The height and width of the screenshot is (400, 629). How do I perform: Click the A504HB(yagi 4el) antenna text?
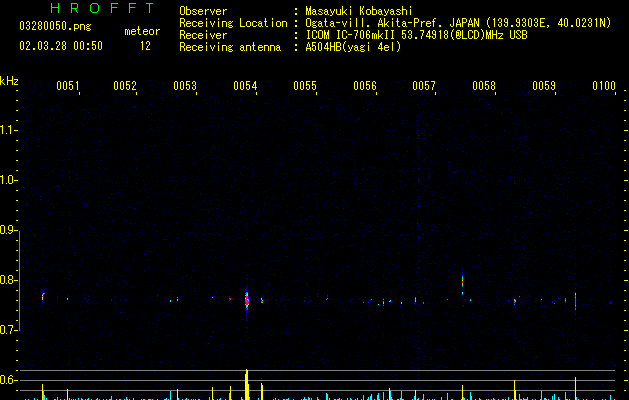click(353, 47)
